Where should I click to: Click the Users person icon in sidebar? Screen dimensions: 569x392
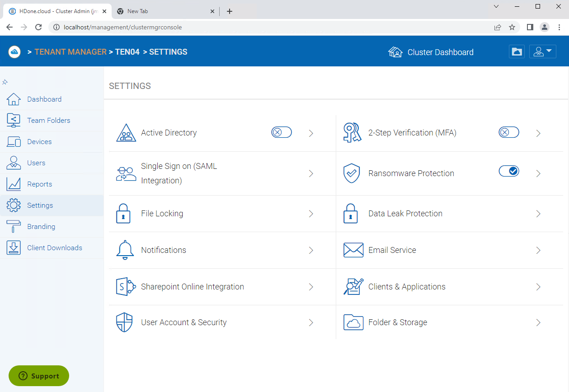pos(14,163)
